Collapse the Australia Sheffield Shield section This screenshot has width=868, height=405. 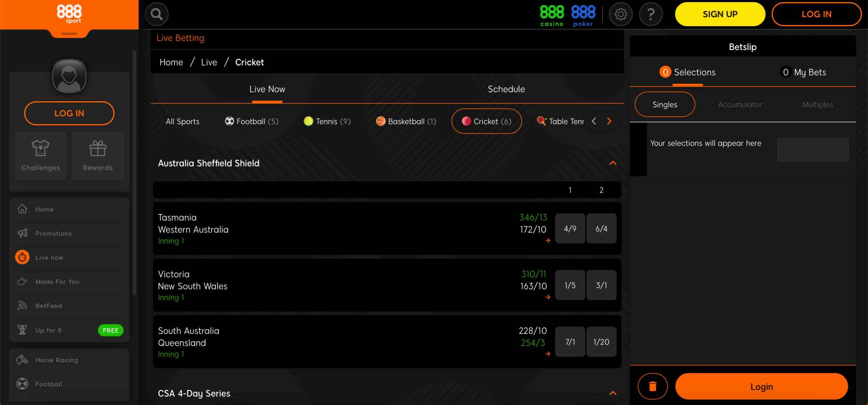tap(613, 163)
